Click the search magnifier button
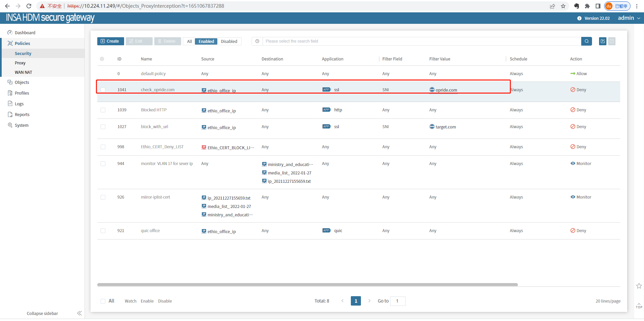Viewport: 644px width, 321px height. pos(586,41)
